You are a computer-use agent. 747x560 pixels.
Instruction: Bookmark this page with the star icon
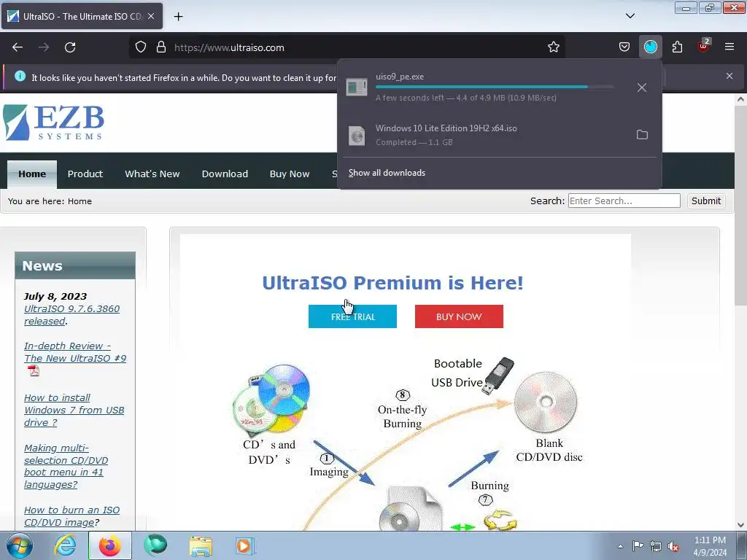pos(553,47)
